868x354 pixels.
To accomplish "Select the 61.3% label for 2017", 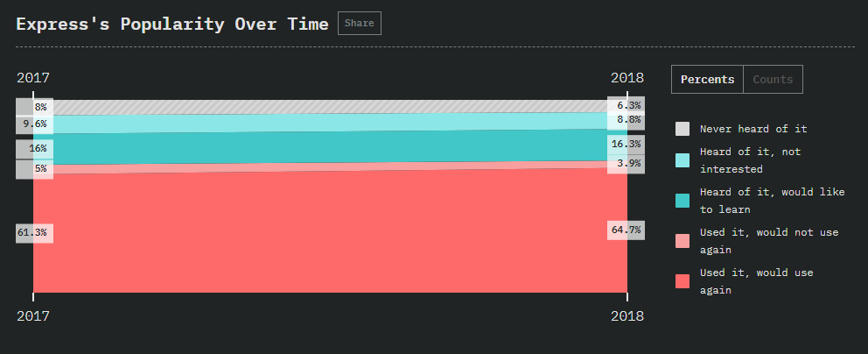I will tap(34, 233).
